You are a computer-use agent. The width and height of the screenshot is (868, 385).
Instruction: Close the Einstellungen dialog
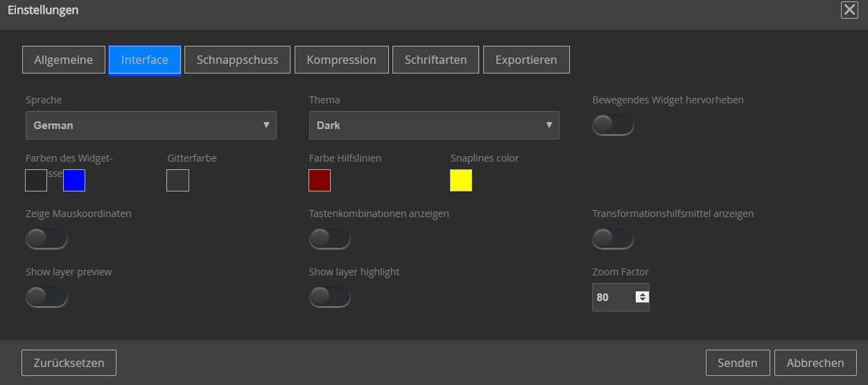(x=849, y=10)
